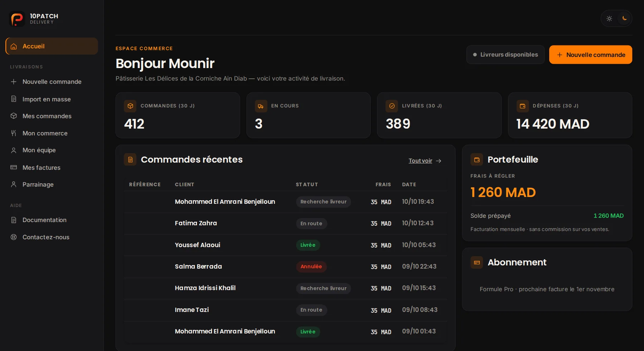The image size is (644, 351).
Task: Switch to light theme sun icon
Action: coord(609,19)
